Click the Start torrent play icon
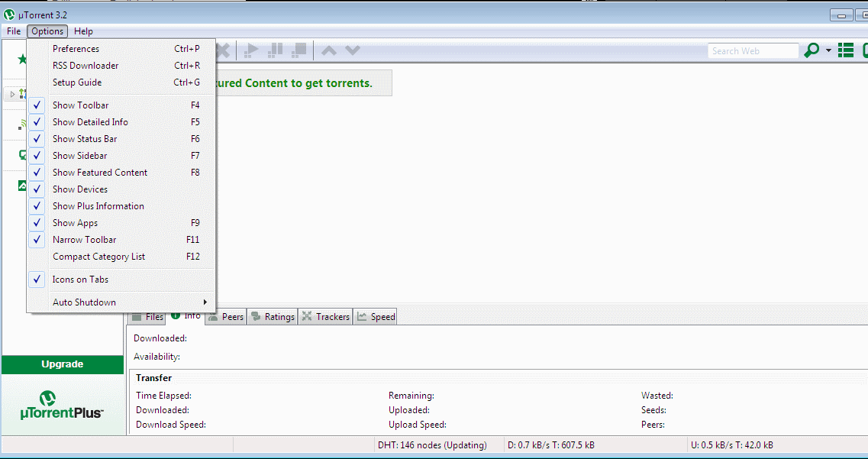This screenshot has height=459, width=868. pos(251,50)
